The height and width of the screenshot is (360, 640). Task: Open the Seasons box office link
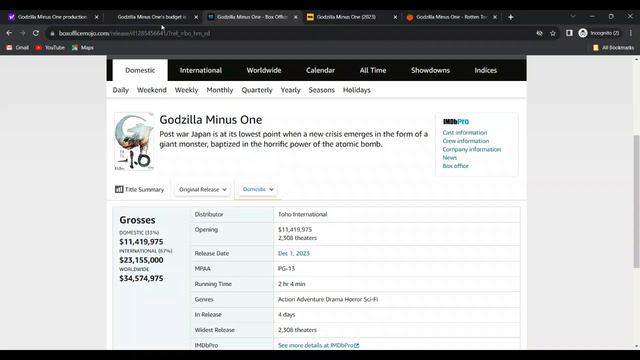click(321, 90)
